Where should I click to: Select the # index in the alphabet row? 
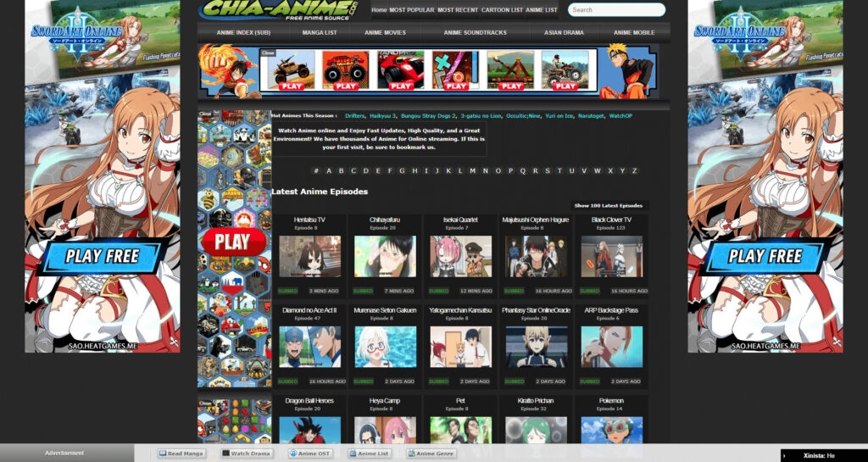pyautogui.click(x=316, y=171)
